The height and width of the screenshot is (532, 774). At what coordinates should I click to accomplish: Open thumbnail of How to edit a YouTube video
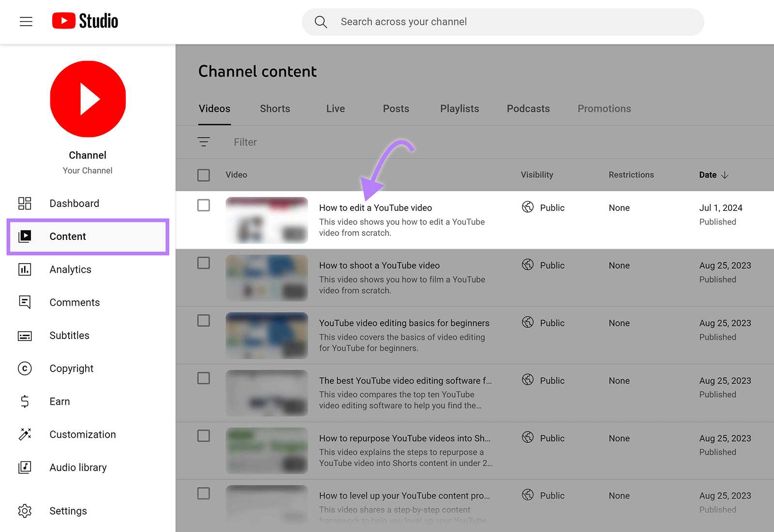coord(267,220)
